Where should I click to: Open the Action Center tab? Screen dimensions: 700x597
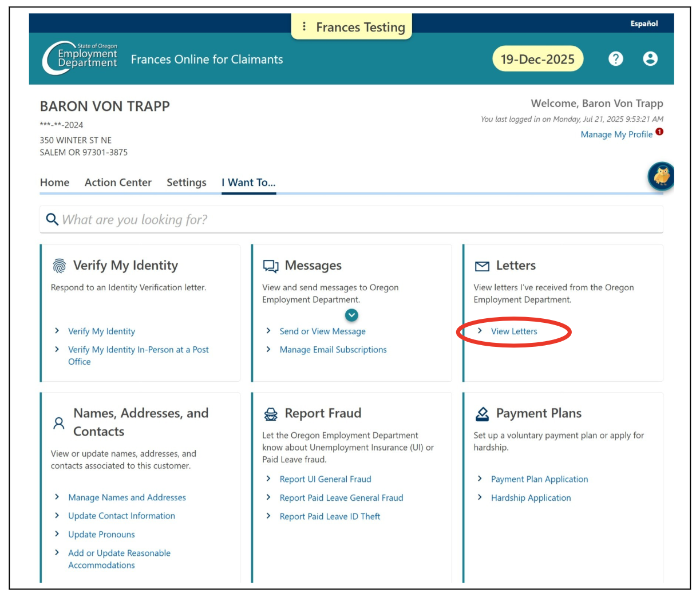coord(118,183)
